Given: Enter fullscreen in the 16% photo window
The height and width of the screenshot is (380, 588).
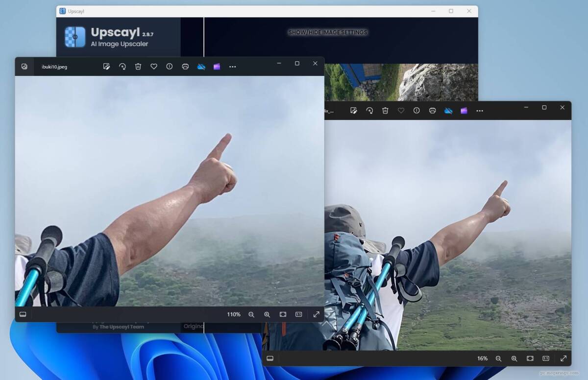Looking at the screenshot, I should pos(563,358).
